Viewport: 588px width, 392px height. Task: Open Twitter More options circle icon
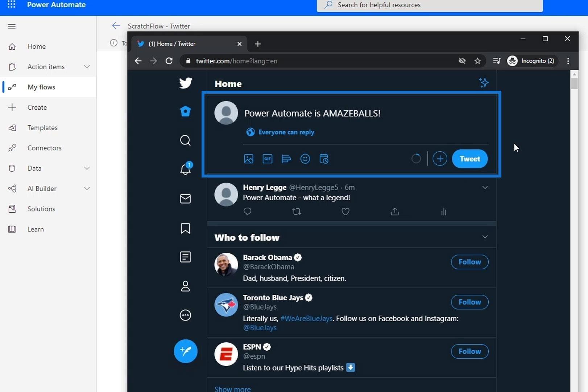point(186,315)
